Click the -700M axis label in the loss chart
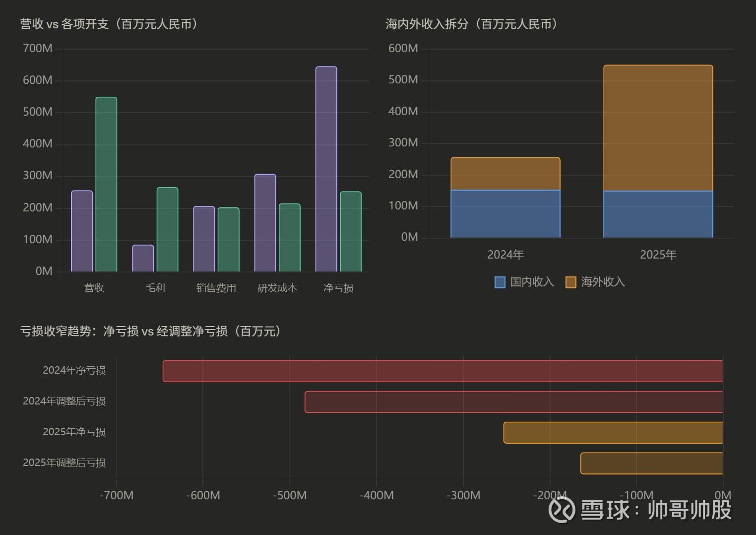The height and width of the screenshot is (535, 756). 117,495
